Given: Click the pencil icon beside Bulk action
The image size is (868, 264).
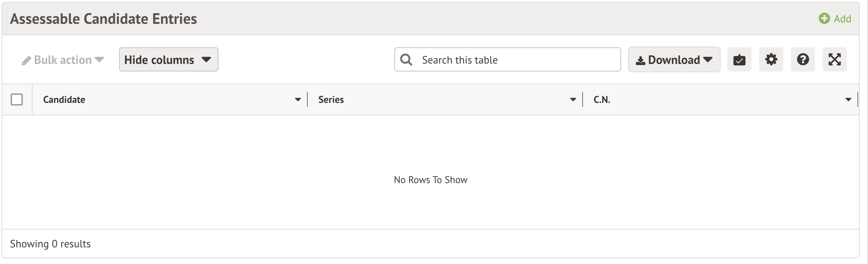Looking at the screenshot, I should [x=26, y=61].
